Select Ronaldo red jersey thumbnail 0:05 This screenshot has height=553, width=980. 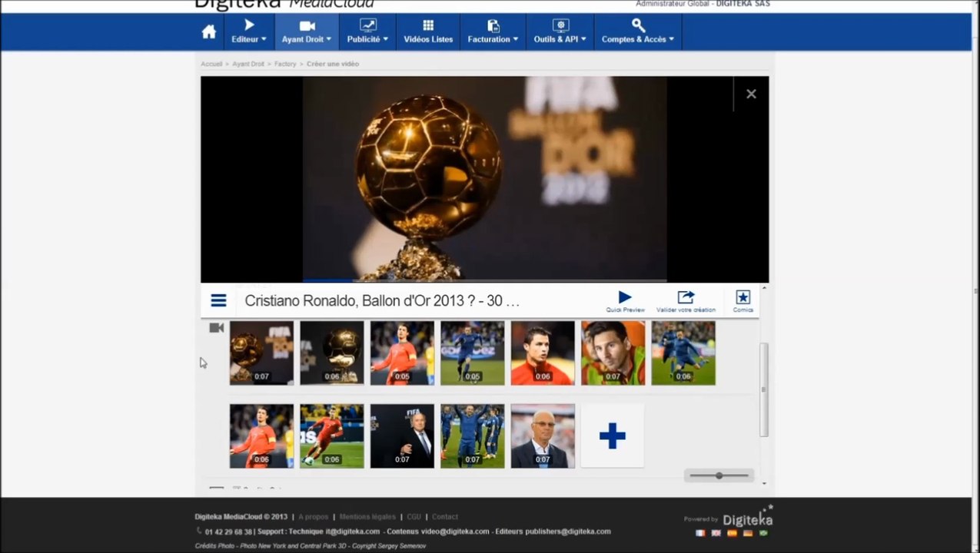tap(402, 353)
